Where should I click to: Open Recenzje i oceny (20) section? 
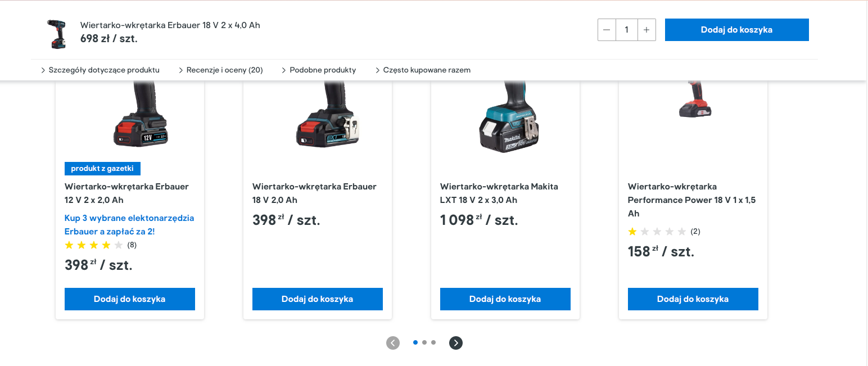220,70
